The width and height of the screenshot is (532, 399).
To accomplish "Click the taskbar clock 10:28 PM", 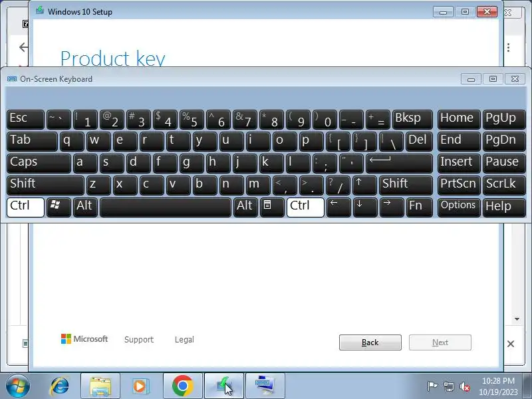I will click(x=498, y=380).
